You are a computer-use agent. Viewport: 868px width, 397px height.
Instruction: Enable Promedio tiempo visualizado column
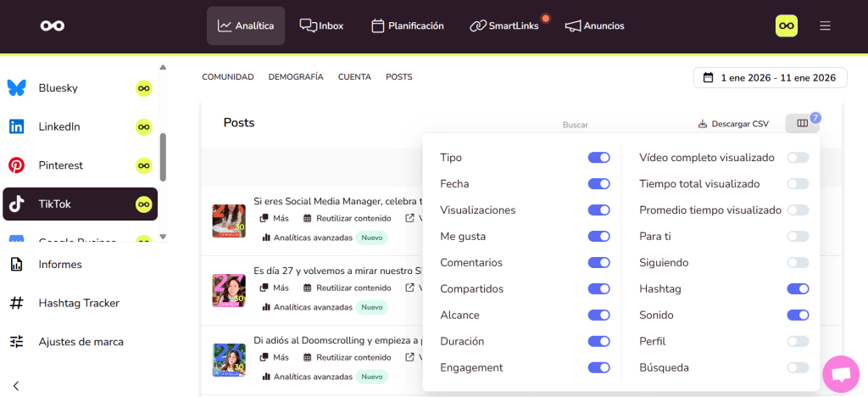coord(798,210)
